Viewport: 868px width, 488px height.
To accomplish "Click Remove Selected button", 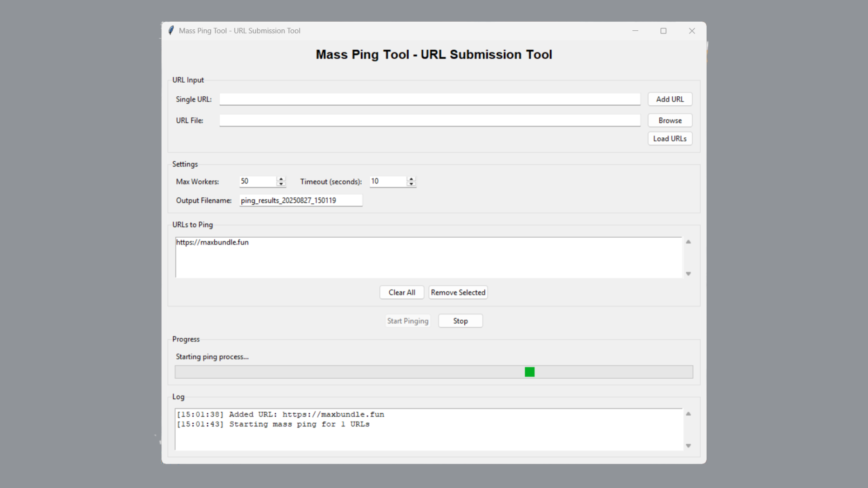I will pyautogui.click(x=458, y=292).
